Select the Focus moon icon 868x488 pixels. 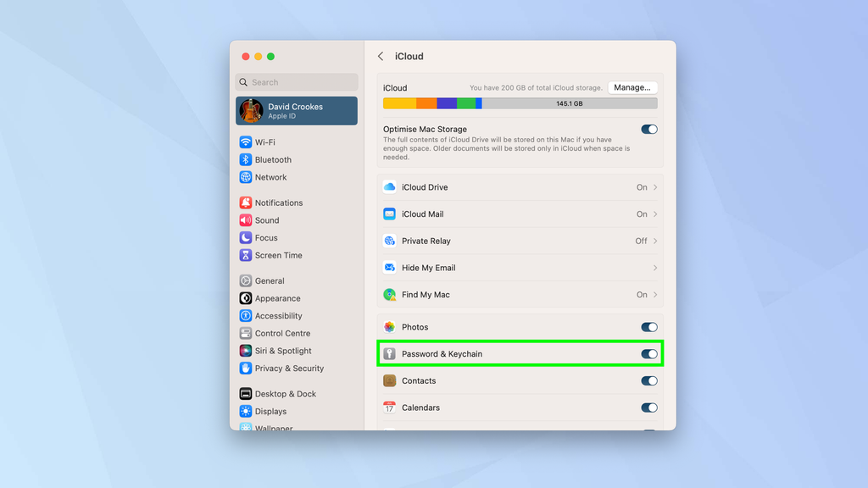point(247,237)
